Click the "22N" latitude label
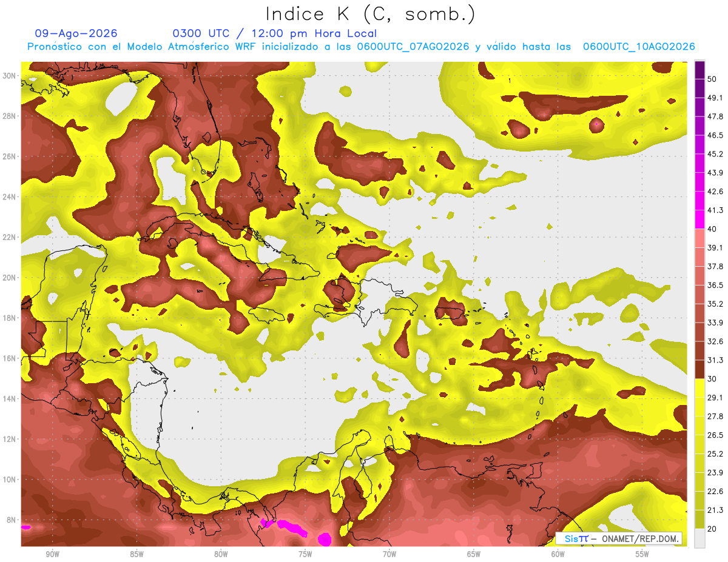Image resolution: width=728 pixels, height=562 pixels. [10, 237]
